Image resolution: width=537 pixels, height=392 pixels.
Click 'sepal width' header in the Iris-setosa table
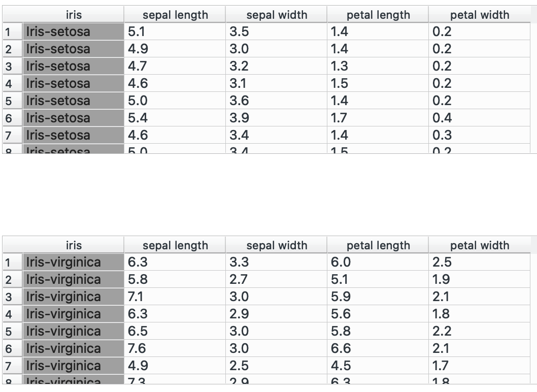tap(277, 15)
